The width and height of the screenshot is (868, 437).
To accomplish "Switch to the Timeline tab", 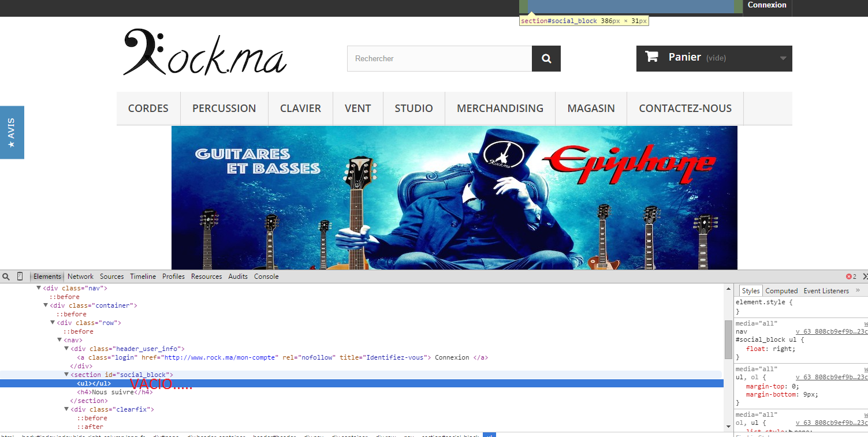I will pyautogui.click(x=143, y=277).
